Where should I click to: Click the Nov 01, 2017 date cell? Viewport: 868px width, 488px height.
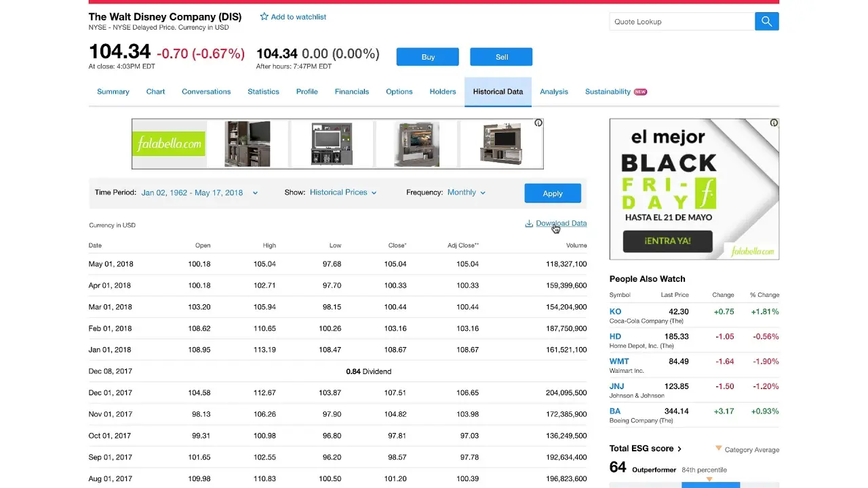pyautogui.click(x=110, y=414)
